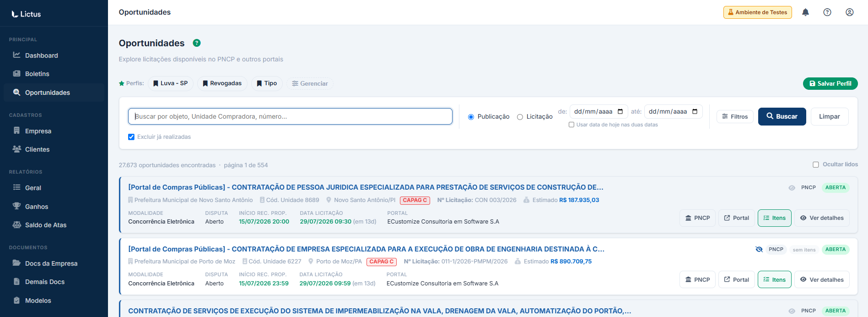Select the Licitação radio button
868x317 pixels.
point(520,117)
